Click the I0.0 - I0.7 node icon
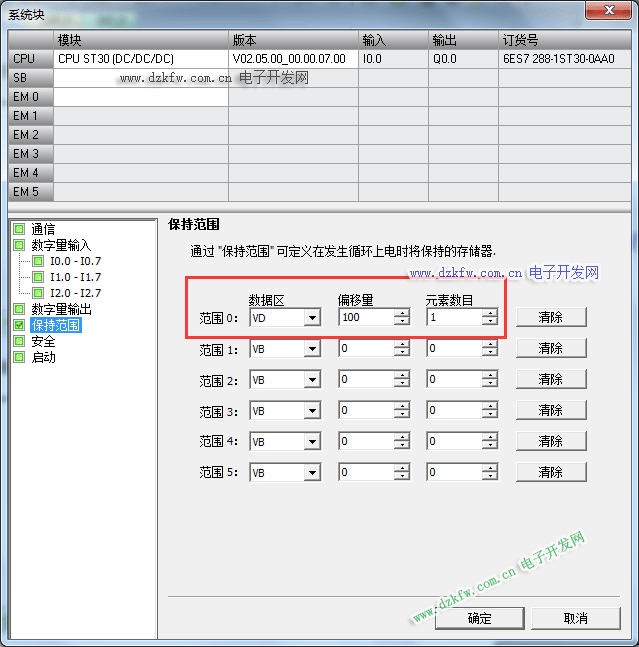The height and width of the screenshot is (647, 639). pos(39,261)
